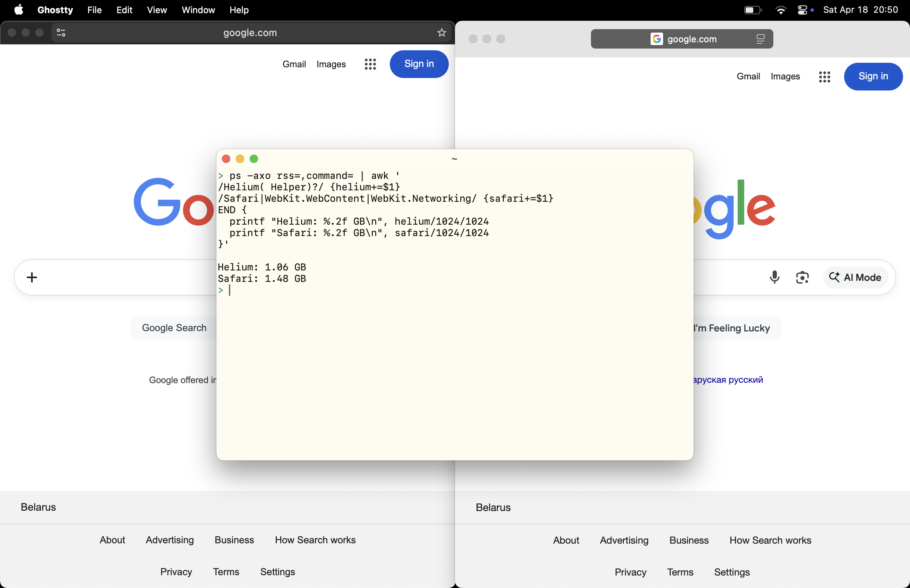Maximize Ghostty terminal with green button

point(254,159)
